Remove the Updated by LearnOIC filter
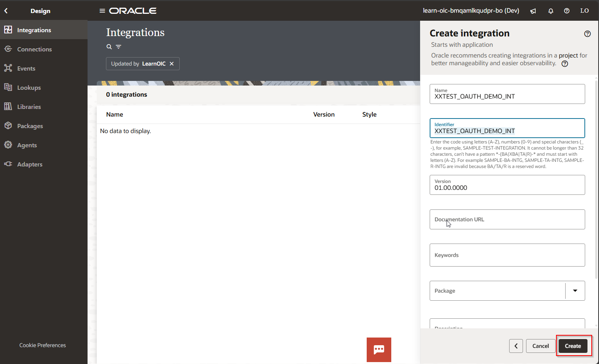The width and height of the screenshot is (599, 364). (172, 64)
